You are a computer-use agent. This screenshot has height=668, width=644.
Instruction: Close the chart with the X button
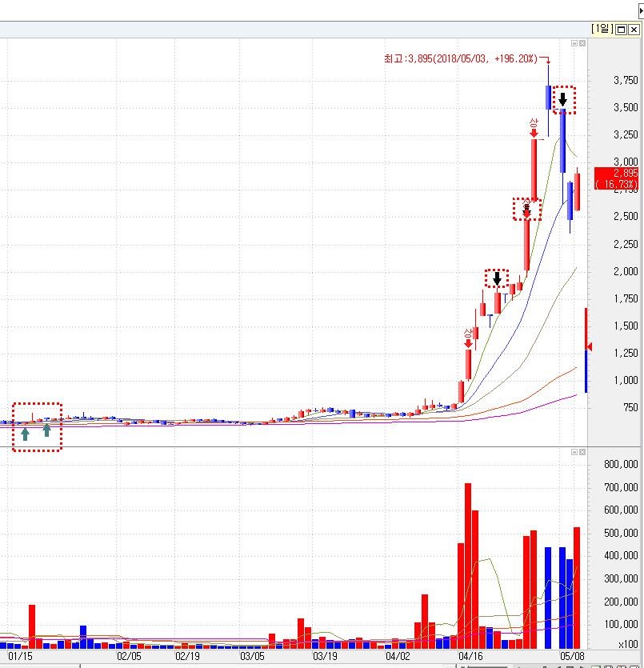[634, 30]
